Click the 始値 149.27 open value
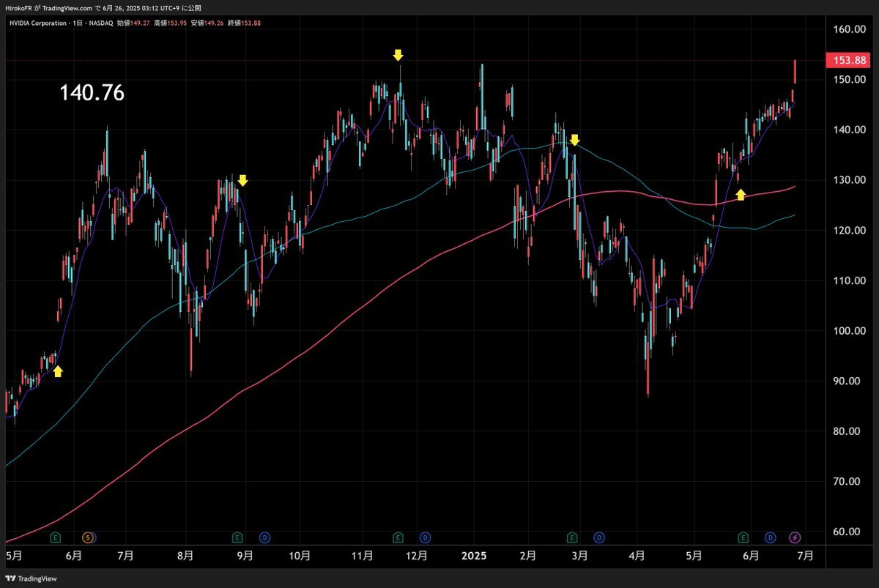The width and height of the screenshot is (879, 588). pos(133,23)
